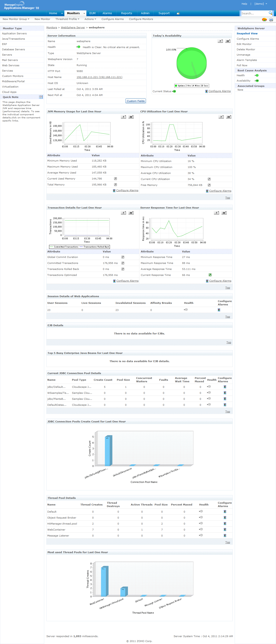Expand New Monitor Group dropdown
The width and height of the screenshot is (276, 644).
click(x=16, y=19)
